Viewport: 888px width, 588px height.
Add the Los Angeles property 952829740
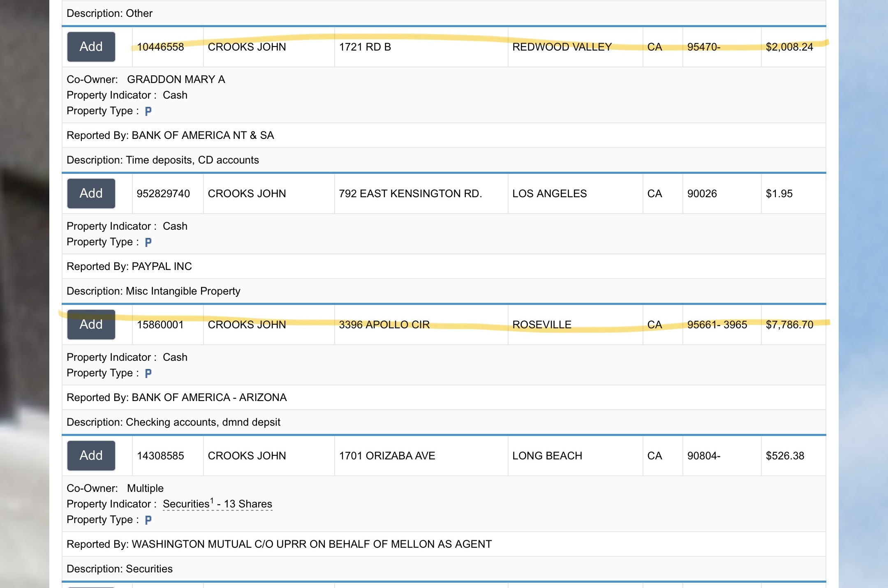[91, 194]
